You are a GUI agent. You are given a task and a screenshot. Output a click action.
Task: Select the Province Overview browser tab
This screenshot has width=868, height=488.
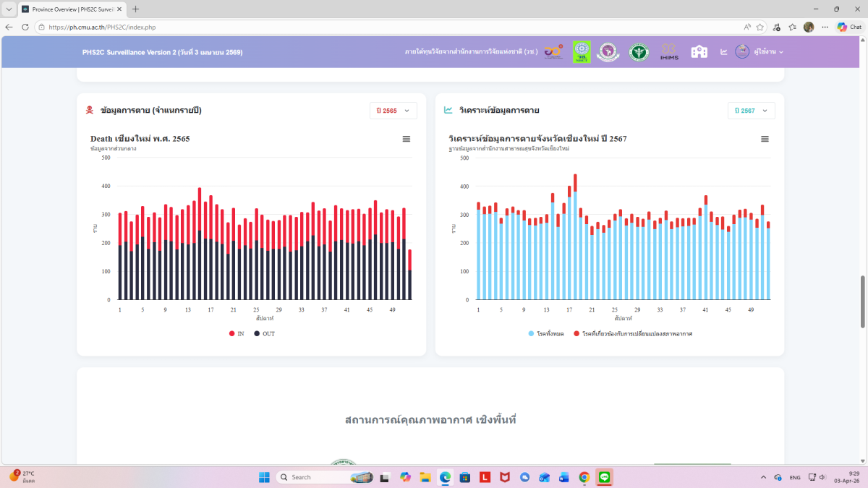coord(69,9)
